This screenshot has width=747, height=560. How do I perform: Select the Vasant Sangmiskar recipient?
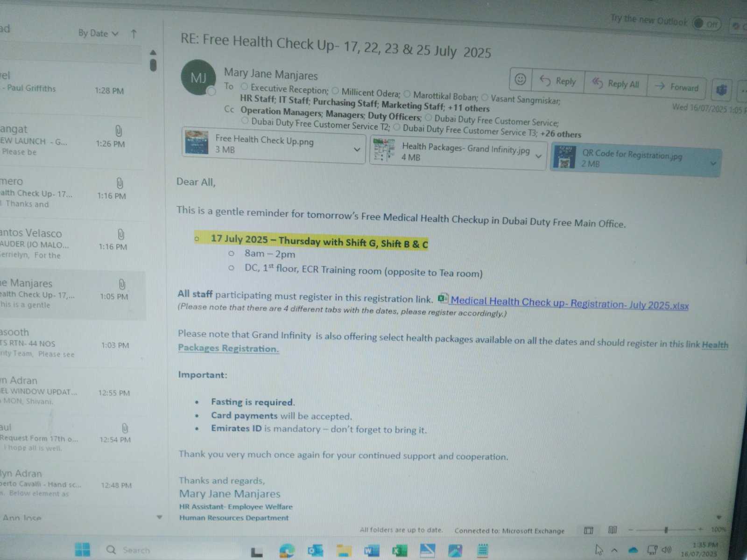click(x=525, y=99)
